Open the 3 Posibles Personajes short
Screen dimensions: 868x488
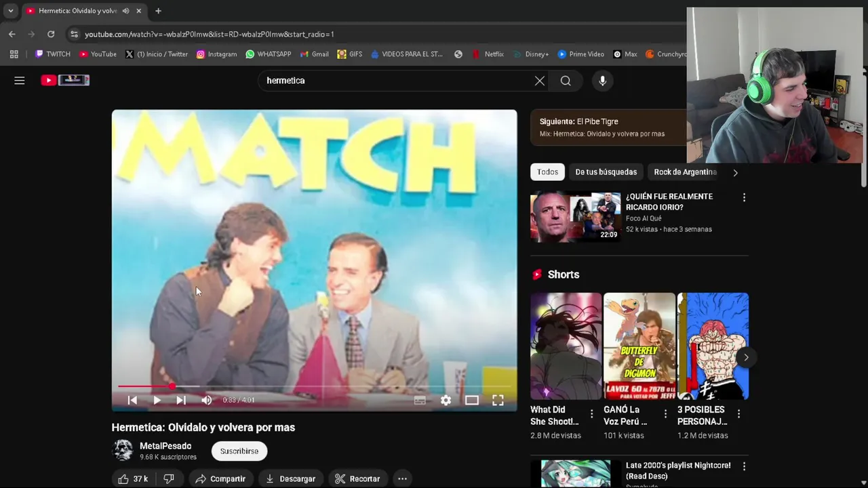(713, 346)
